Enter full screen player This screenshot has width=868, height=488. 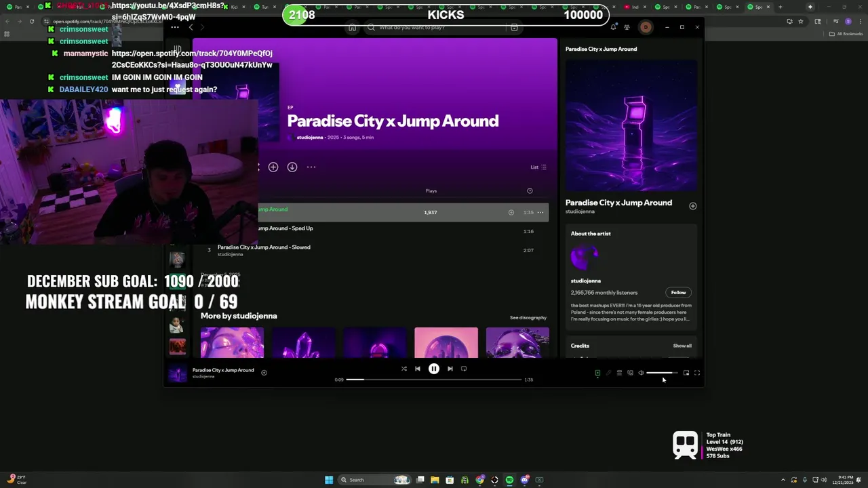point(697,373)
